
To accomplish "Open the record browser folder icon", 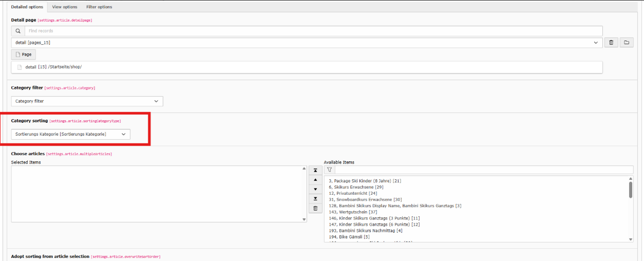I will (x=626, y=43).
